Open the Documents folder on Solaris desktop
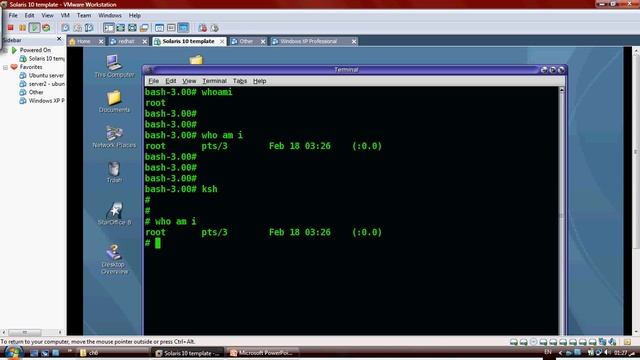Screen dimensions: 640x360 114,101
